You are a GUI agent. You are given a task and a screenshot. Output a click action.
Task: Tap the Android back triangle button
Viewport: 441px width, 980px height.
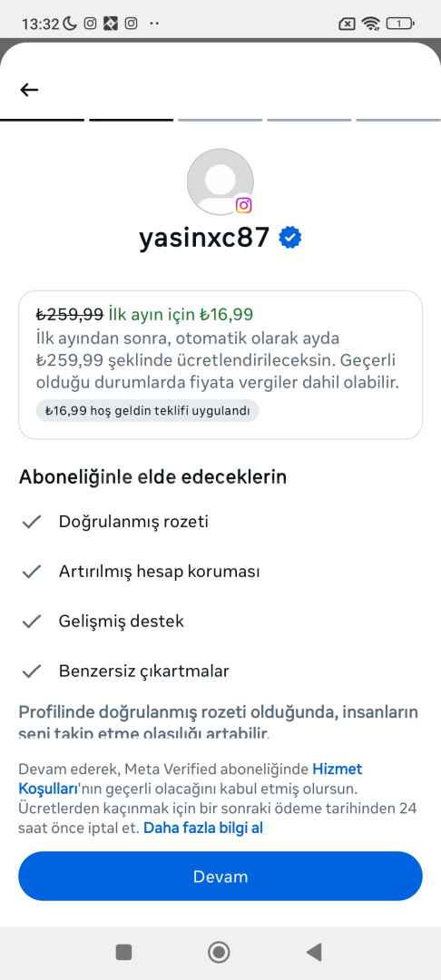(314, 953)
